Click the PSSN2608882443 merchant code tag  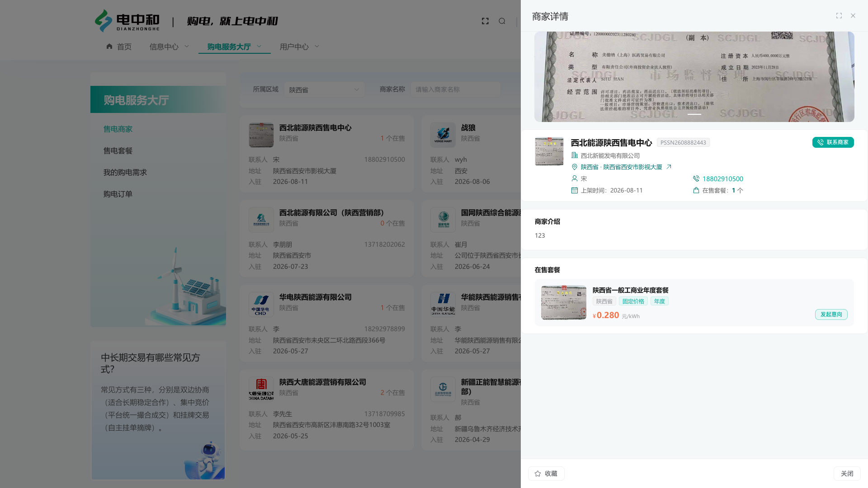683,143
